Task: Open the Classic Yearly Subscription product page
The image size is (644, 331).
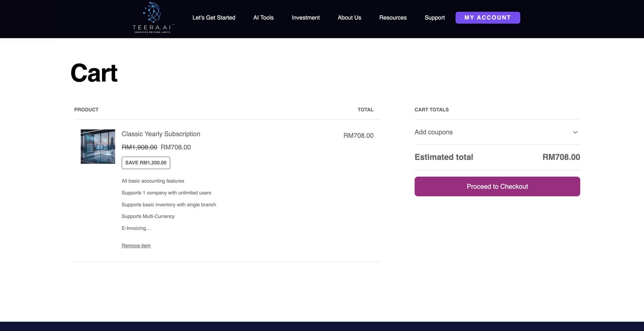Action: pyautogui.click(x=161, y=134)
